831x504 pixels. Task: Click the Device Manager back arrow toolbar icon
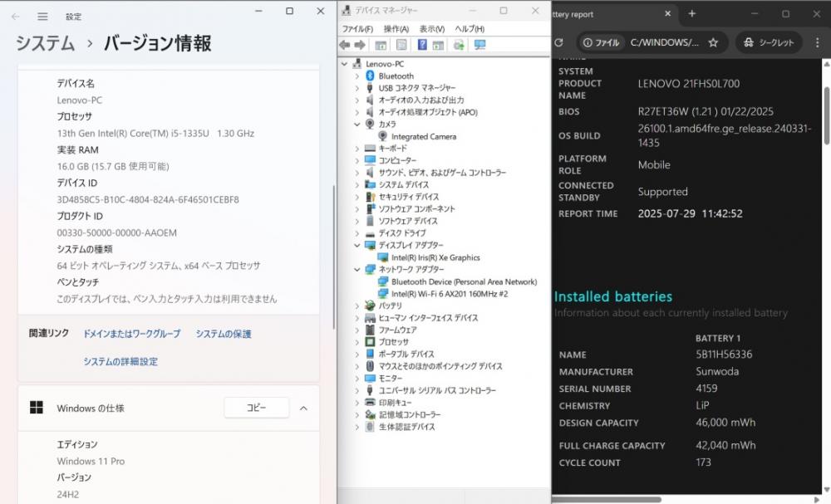pos(345,45)
